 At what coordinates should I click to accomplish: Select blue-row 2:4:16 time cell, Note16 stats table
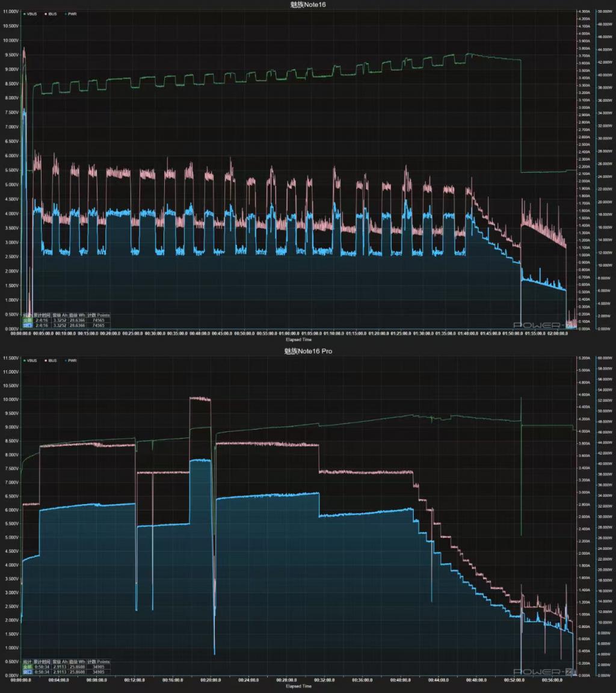click(42, 325)
